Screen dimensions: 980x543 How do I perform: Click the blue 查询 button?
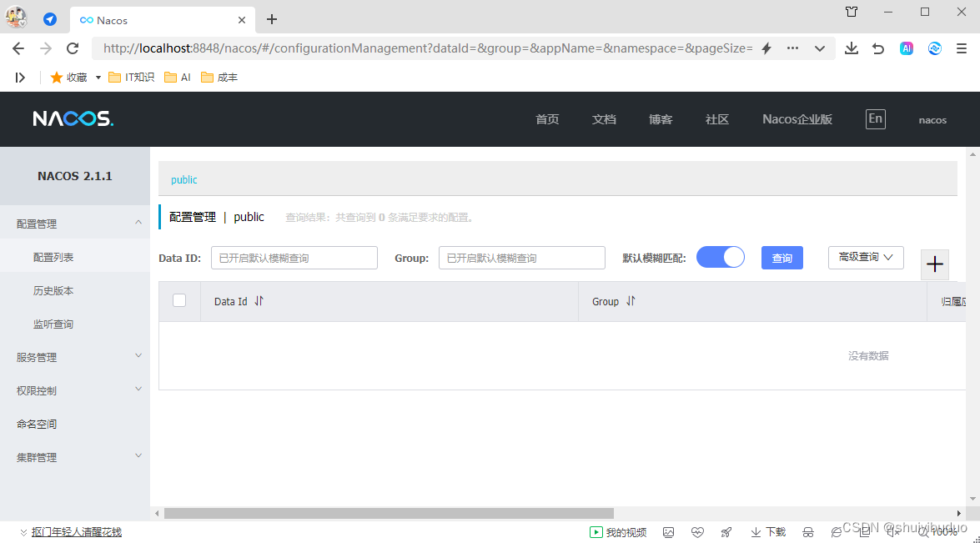click(781, 258)
